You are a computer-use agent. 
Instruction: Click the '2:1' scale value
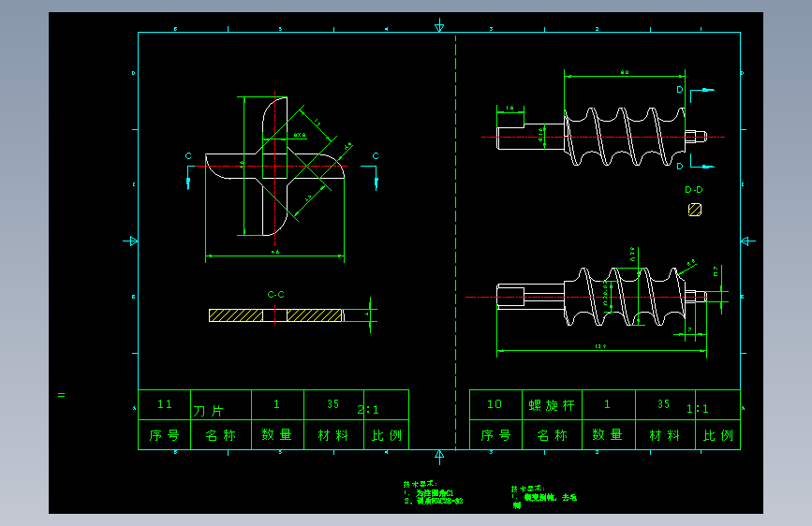pos(368,410)
